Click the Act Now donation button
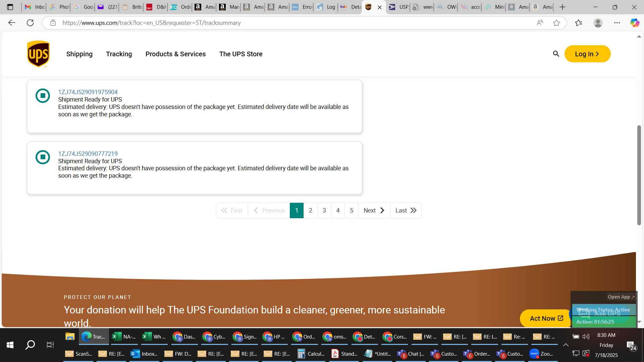644x362 pixels. (x=546, y=318)
